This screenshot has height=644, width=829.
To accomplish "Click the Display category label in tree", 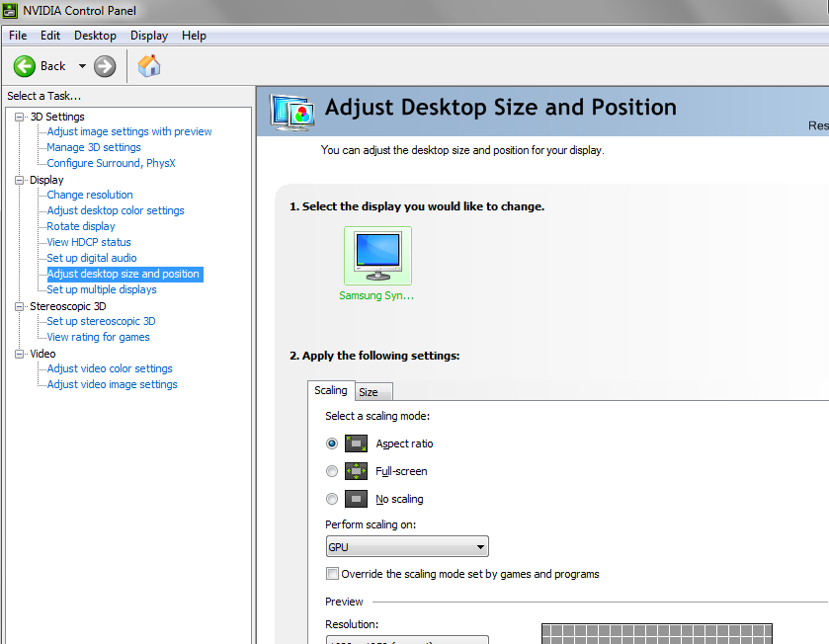I will [46, 180].
